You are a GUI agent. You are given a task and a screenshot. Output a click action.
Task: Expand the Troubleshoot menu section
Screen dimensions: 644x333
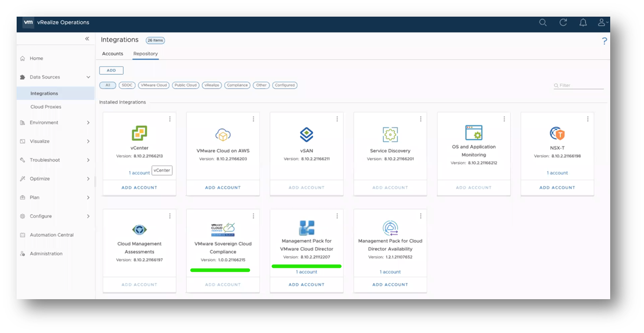pos(55,160)
